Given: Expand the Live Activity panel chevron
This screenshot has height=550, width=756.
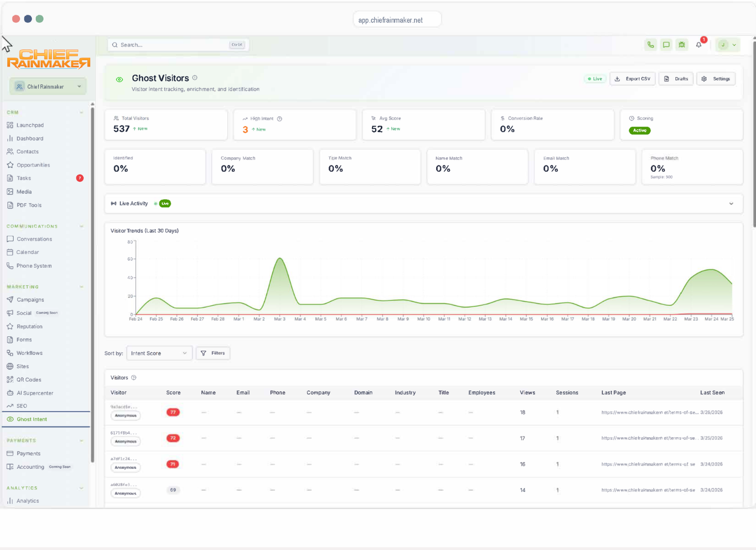Looking at the screenshot, I should click(x=731, y=203).
